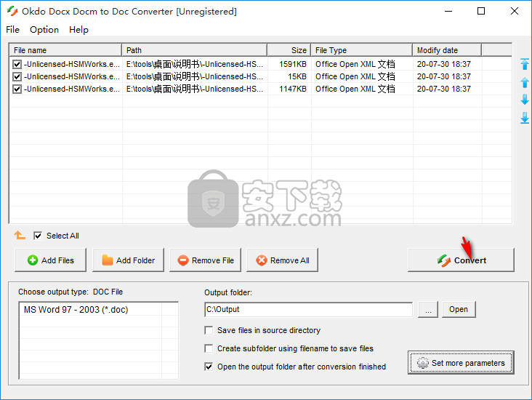
Task: Select the file row sized 1591KB
Action: click(x=261, y=64)
